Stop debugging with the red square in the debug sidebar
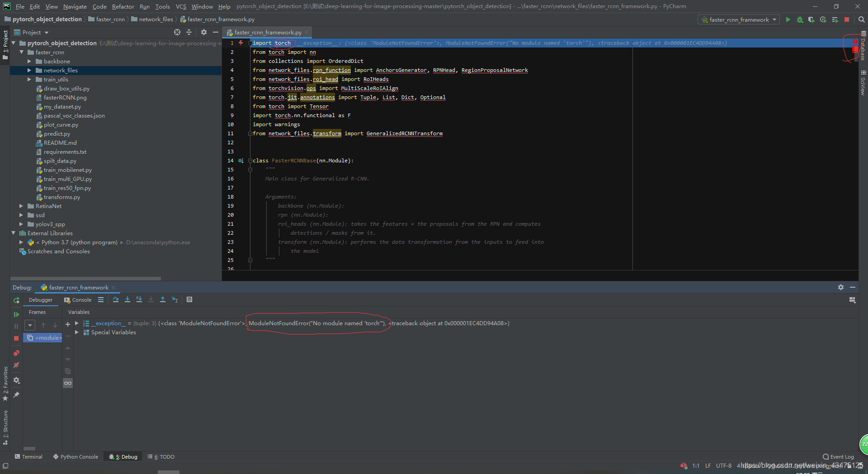Viewport: 868px width, 474px height. click(16, 338)
